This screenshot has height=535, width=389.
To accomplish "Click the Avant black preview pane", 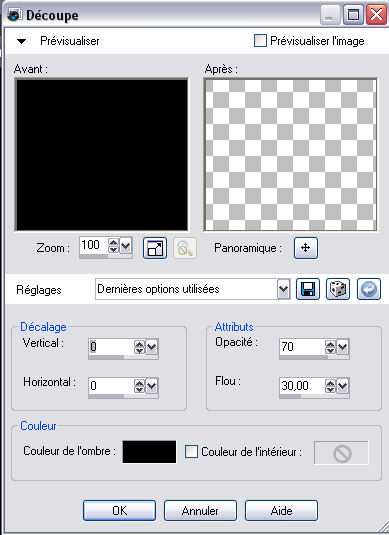I will click(102, 155).
